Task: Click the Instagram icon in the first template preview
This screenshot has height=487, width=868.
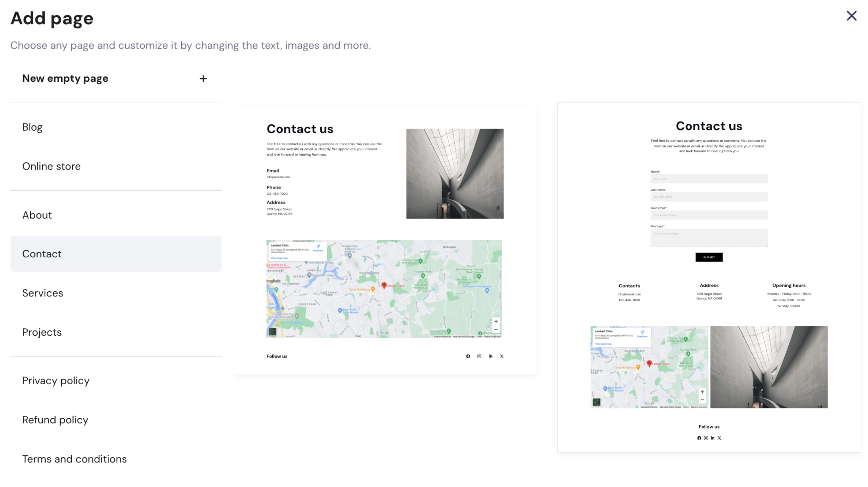Action: (479, 356)
